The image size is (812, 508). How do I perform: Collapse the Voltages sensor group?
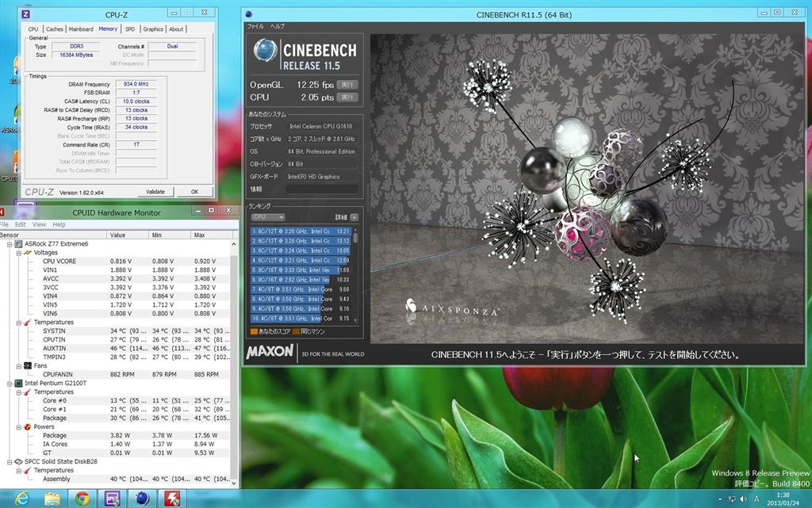(18, 252)
